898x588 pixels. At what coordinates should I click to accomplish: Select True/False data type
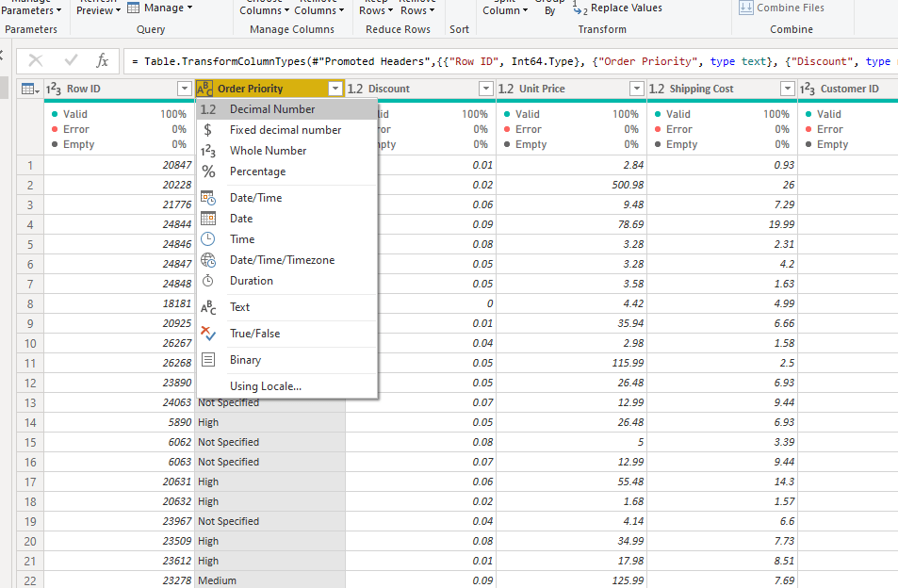286,334
